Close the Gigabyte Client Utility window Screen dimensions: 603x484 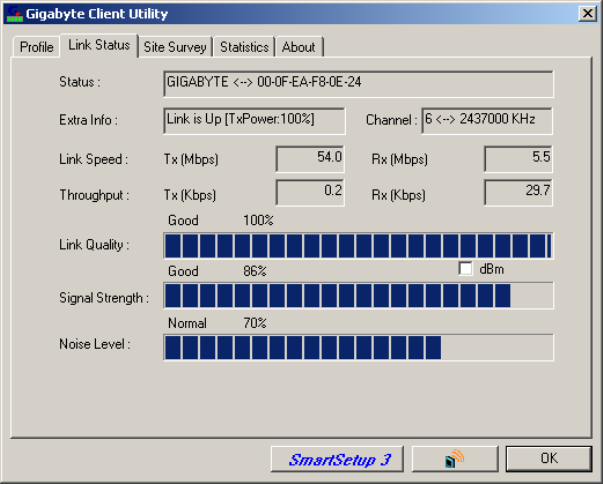[588, 13]
